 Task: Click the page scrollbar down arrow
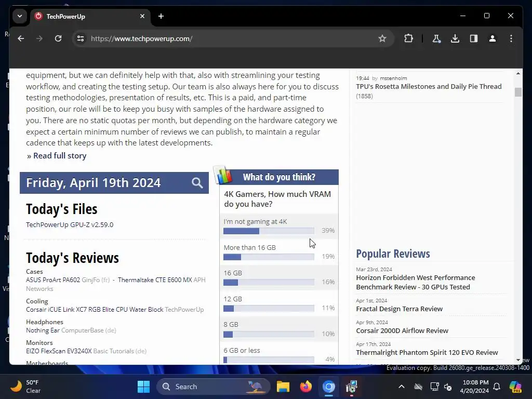pyautogui.click(x=518, y=361)
